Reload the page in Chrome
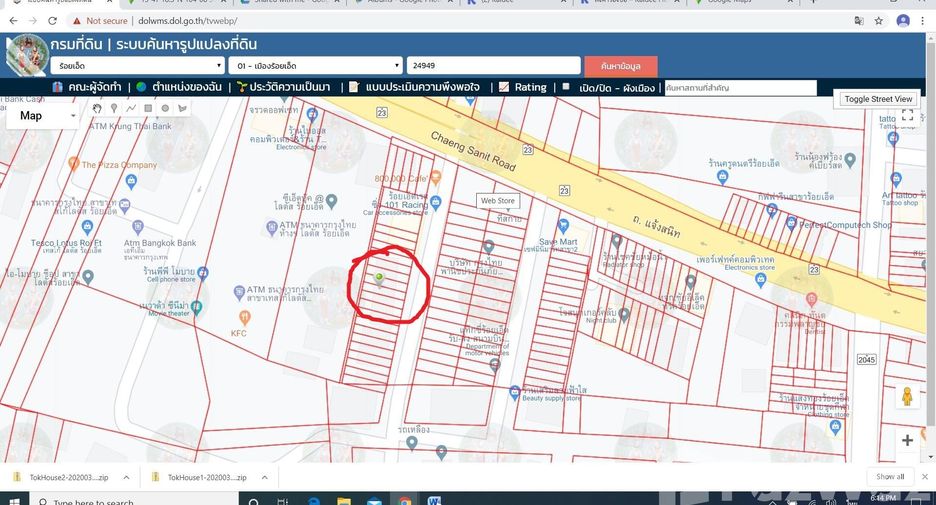Screen dimensions: 936x505 [53, 21]
